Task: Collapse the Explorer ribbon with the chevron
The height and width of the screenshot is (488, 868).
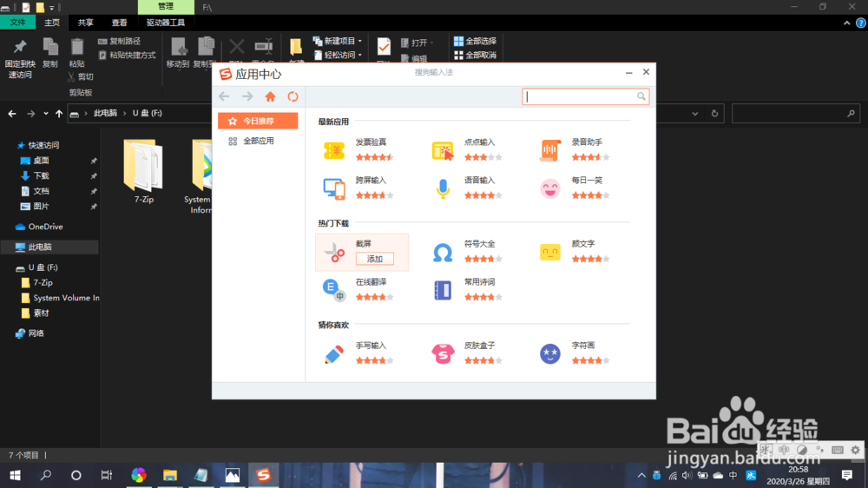Action: click(847, 23)
